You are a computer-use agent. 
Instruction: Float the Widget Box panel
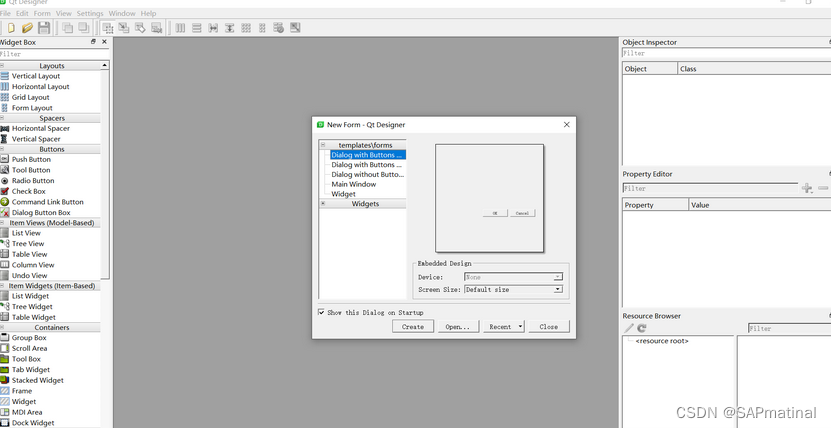point(93,41)
